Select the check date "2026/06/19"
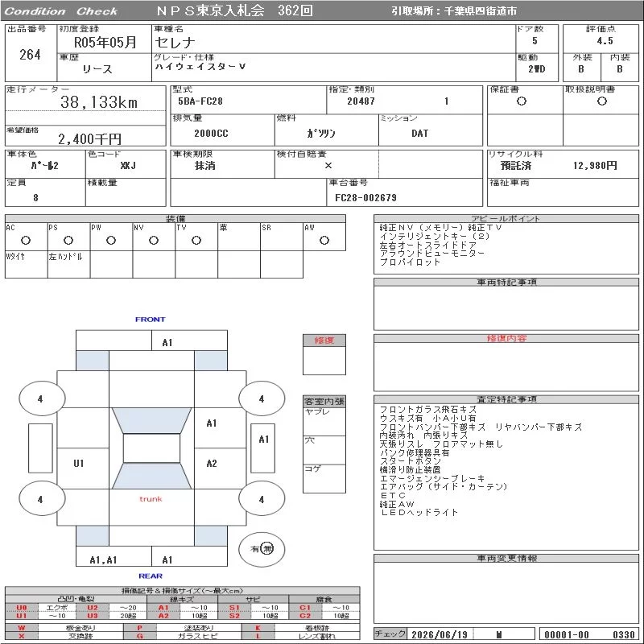 click(440, 634)
